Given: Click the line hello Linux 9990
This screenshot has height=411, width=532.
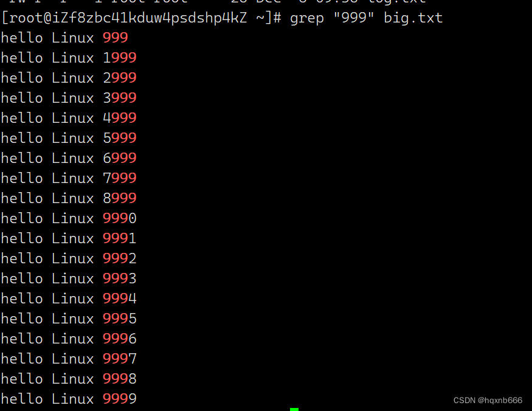Looking at the screenshot, I should coord(69,218).
